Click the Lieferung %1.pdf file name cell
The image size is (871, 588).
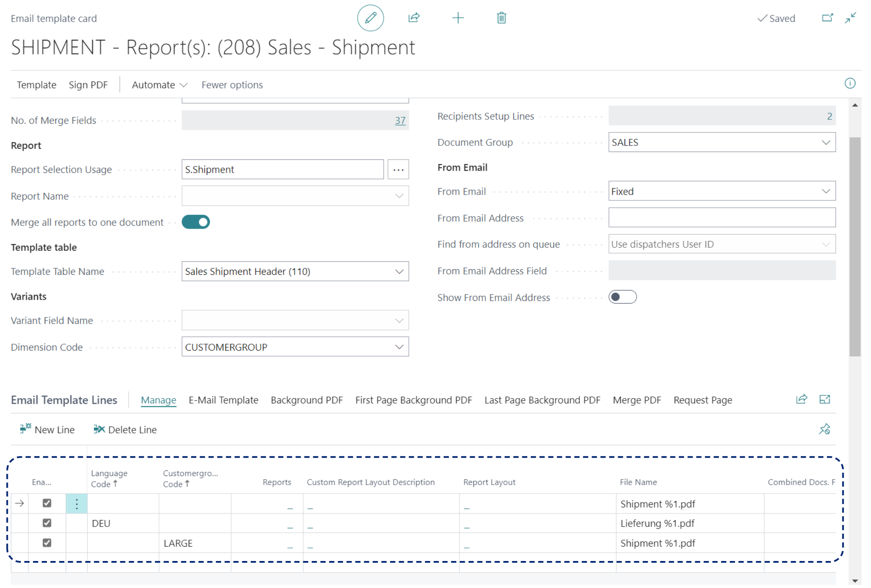coord(690,523)
